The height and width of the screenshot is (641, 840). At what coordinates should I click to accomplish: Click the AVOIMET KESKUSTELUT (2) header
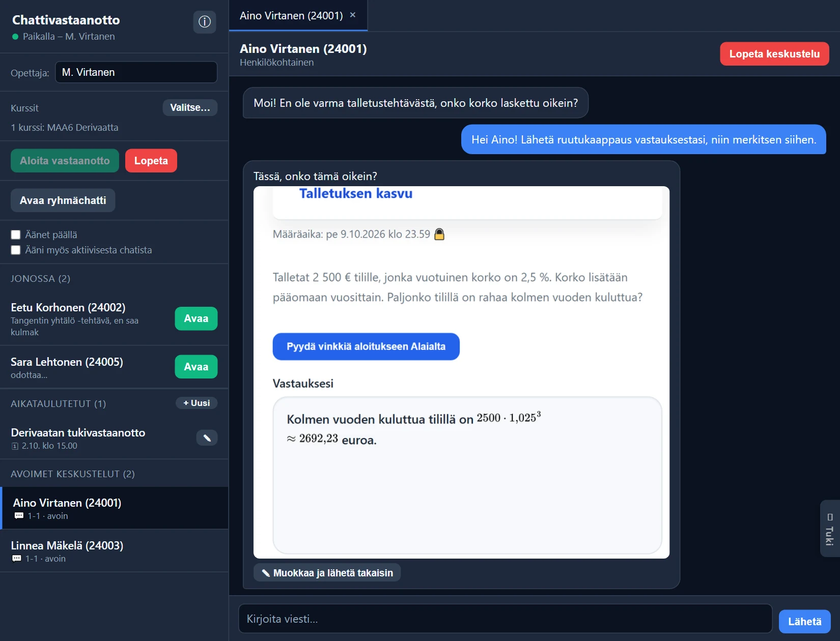pos(73,474)
